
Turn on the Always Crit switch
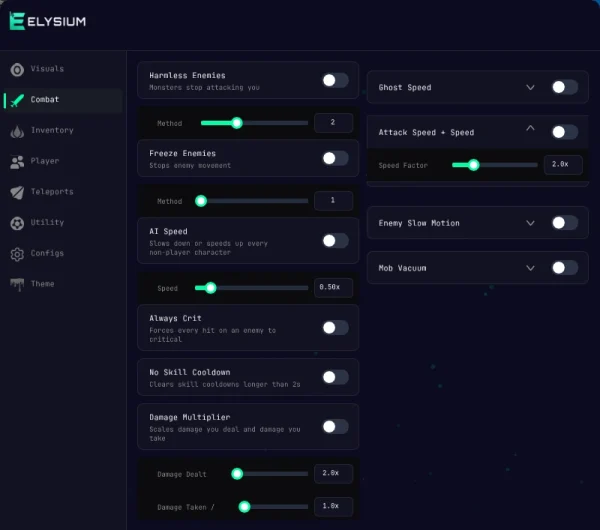point(335,328)
